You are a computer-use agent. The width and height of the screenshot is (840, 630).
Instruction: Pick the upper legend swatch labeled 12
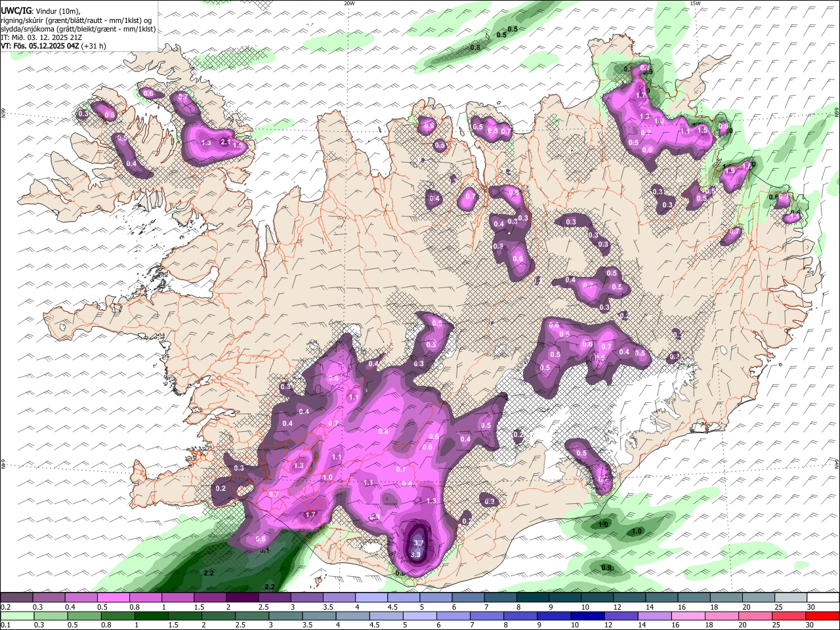pos(629,598)
